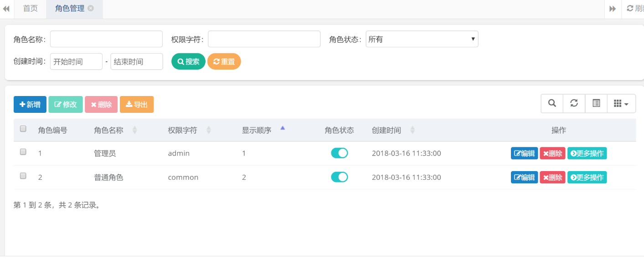Click the 导出 export button
This screenshot has width=644, height=263.
[x=137, y=104]
